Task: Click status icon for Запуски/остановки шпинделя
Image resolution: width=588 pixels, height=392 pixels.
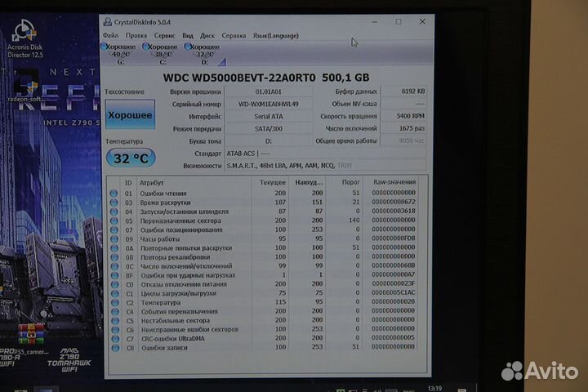Action: 114,212
